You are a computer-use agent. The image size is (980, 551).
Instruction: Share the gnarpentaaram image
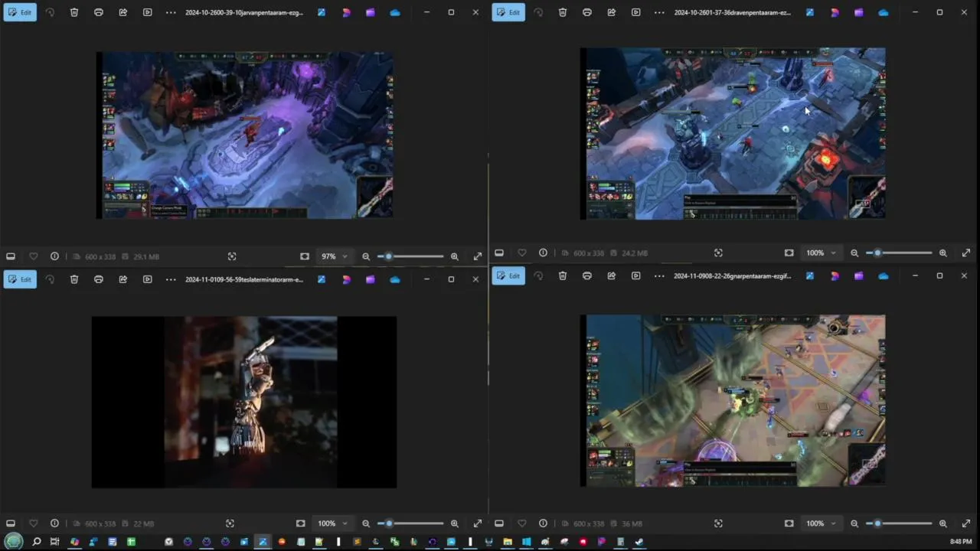[612, 275]
